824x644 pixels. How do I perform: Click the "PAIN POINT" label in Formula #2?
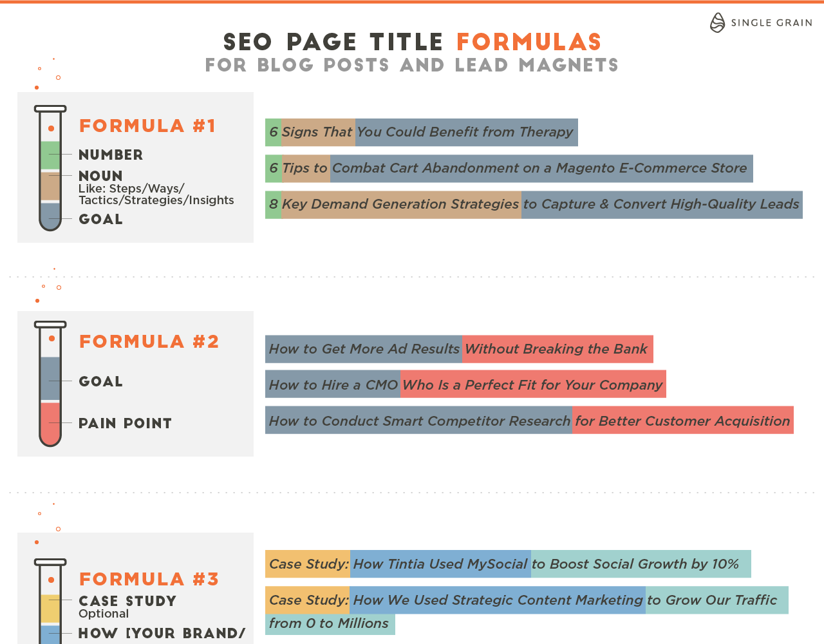pyautogui.click(x=126, y=423)
